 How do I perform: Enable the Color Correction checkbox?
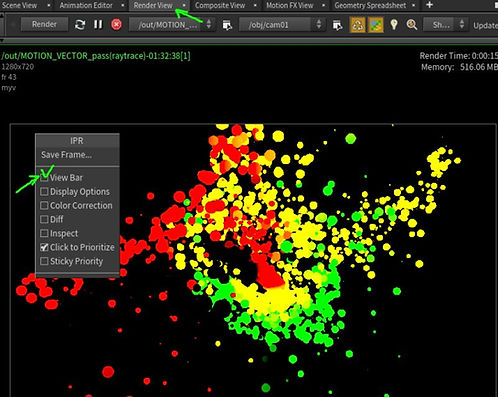pos(44,205)
